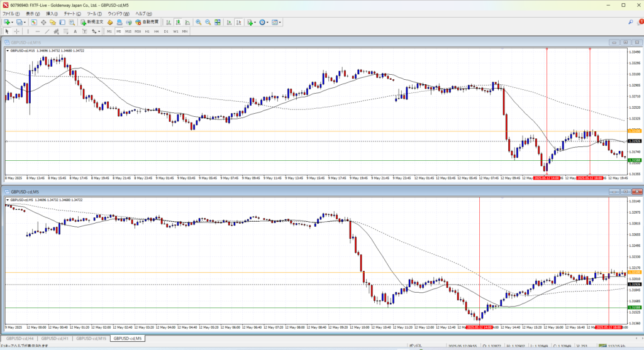Switch chart to candlestick display
The width and height of the screenshot is (644, 350).
pos(179,22)
